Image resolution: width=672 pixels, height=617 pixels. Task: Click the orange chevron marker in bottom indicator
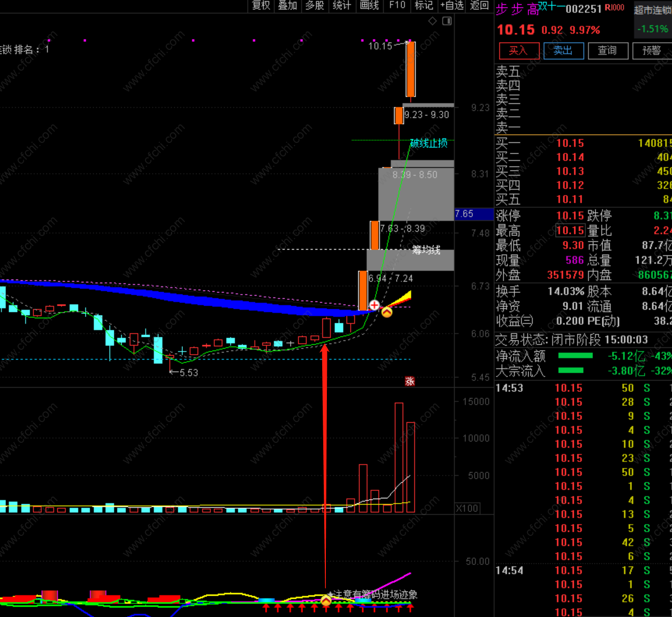pyautogui.click(x=326, y=601)
